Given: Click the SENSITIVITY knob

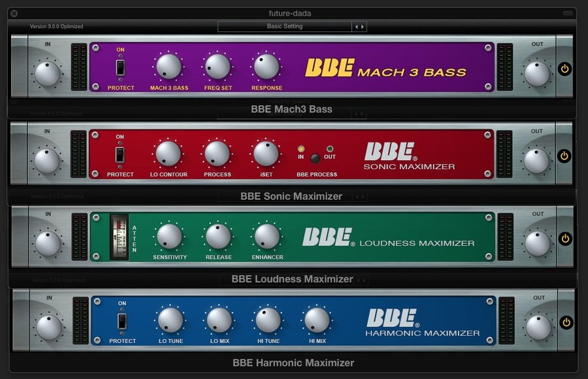Looking at the screenshot, I should coord(169,237).
